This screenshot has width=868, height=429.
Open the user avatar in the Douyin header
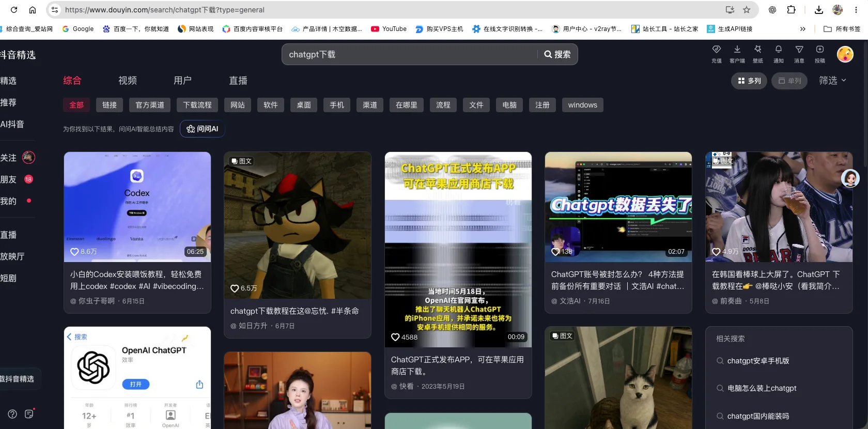(845, 54)
